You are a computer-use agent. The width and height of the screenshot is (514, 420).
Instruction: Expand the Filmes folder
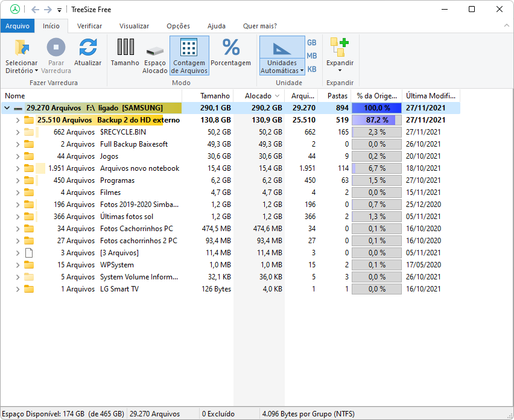(17, 192)
